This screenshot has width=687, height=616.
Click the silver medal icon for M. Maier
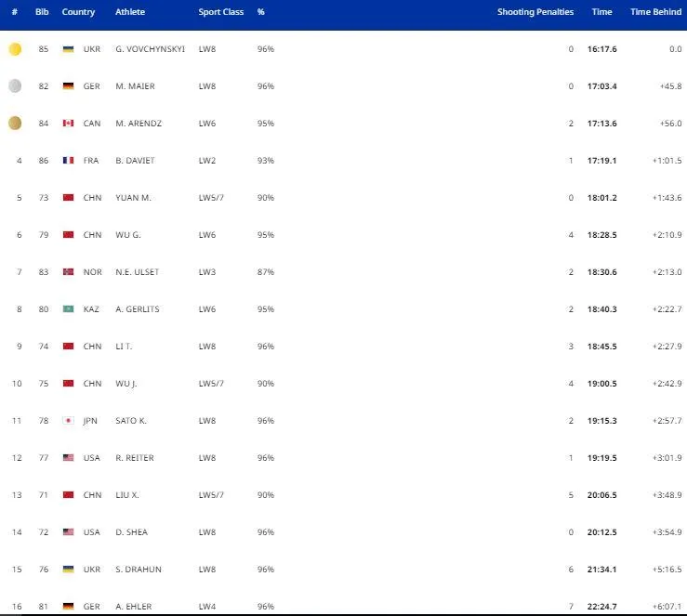[x=15, y=86]
